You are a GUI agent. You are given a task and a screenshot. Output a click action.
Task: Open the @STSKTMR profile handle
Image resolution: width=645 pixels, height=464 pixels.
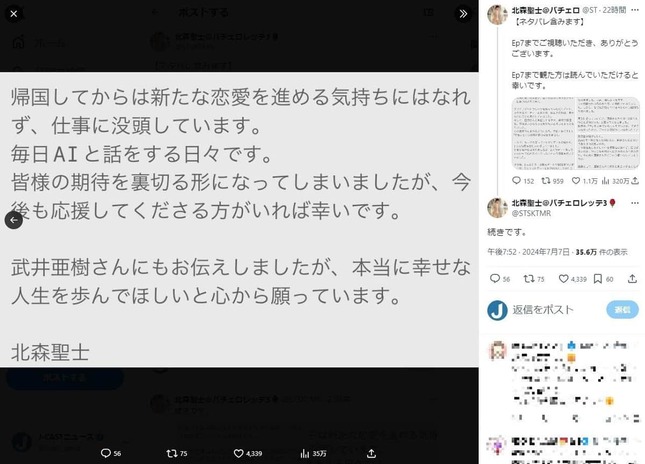pyautogui.click(x=531, y=213)
